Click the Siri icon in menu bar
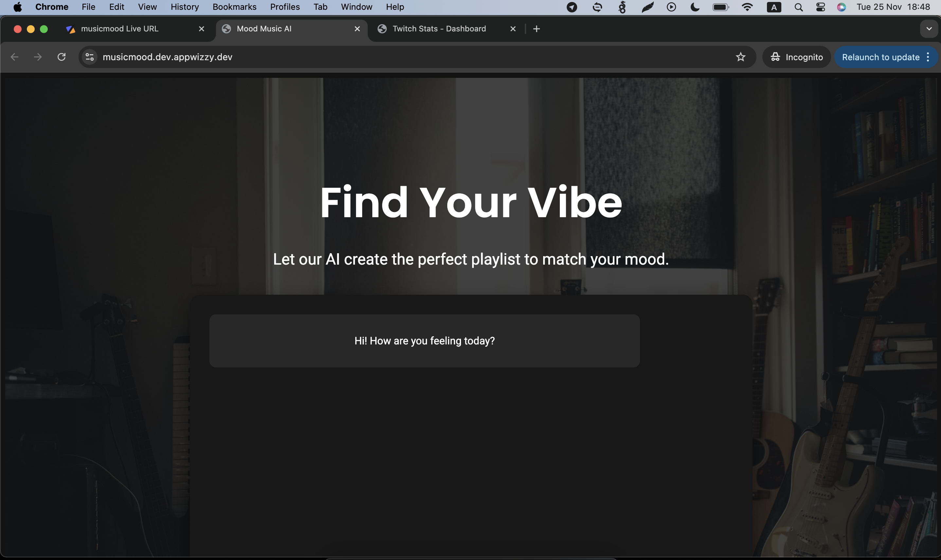 (x=841, y=7)
